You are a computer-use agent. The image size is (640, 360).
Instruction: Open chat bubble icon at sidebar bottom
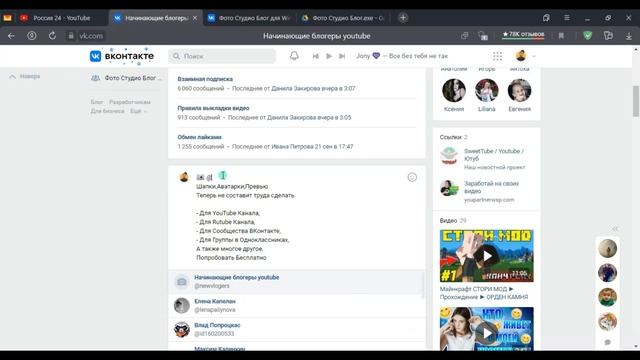tap(607, 342)
